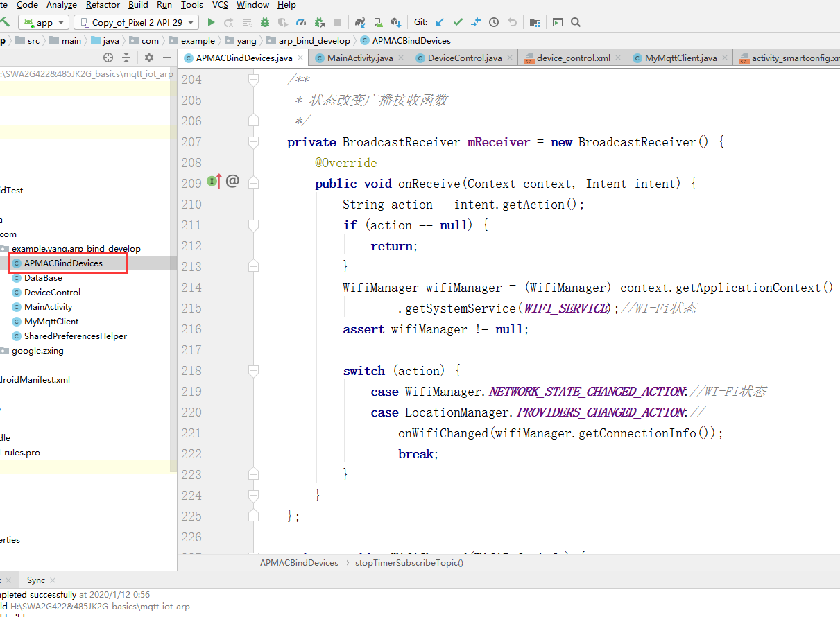Switch to MainActivity.java tab
This screenshot has width=840, height=617.
tap(360, 58)
